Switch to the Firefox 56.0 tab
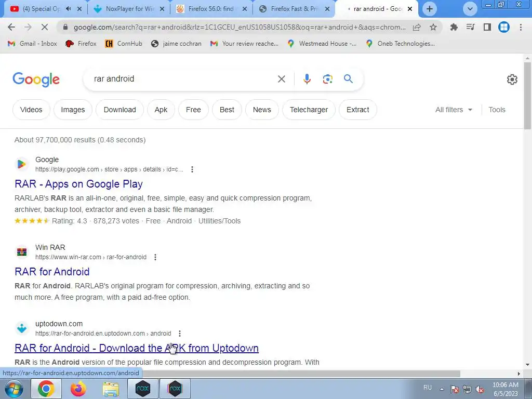The image size is (532, 399). [x=210, y=9]
